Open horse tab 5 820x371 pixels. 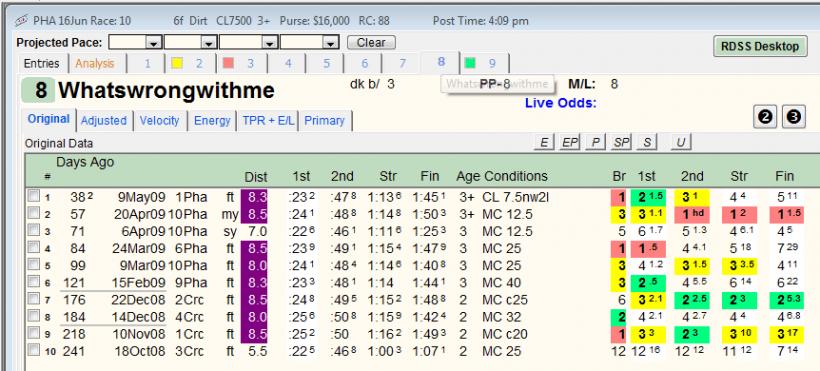[x=326, y=64]
